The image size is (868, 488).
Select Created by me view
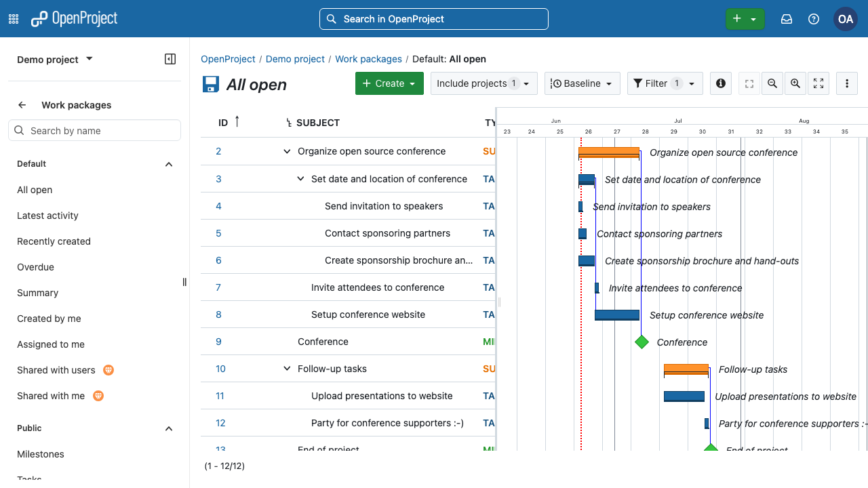[x=49, y=319]
